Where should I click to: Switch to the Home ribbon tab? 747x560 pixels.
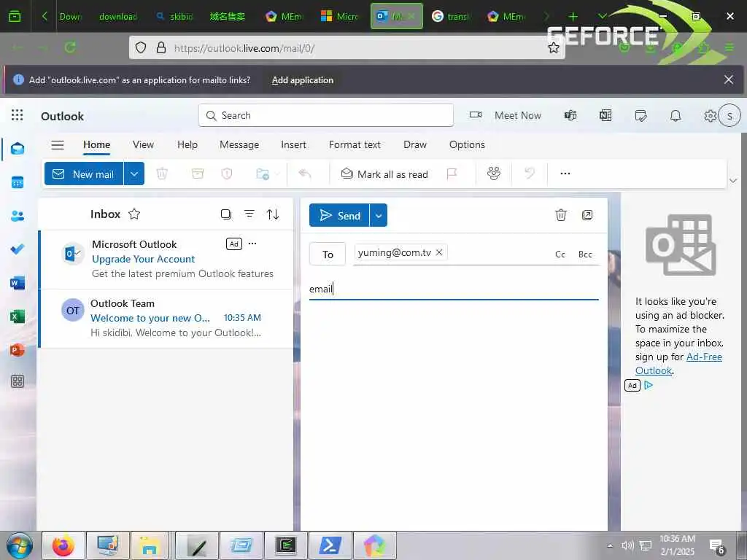tap(97, 145)
